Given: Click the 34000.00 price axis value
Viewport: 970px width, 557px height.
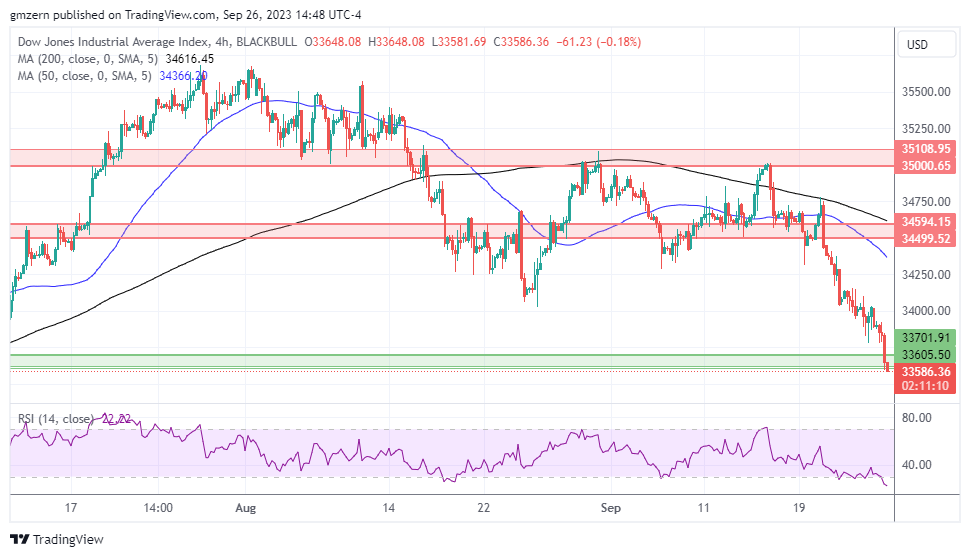Looking at the screenshot, I should tap(926, 311).
